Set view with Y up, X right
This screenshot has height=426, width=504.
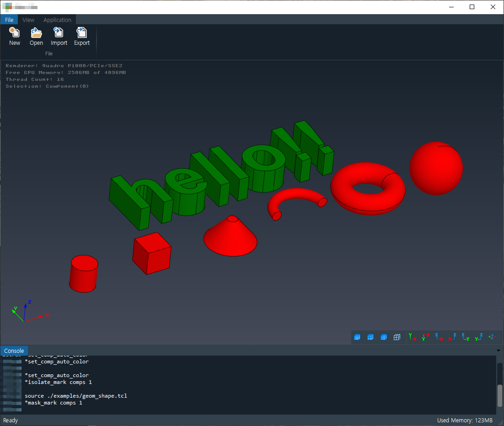pyautogui.click(x=413, y=337)
